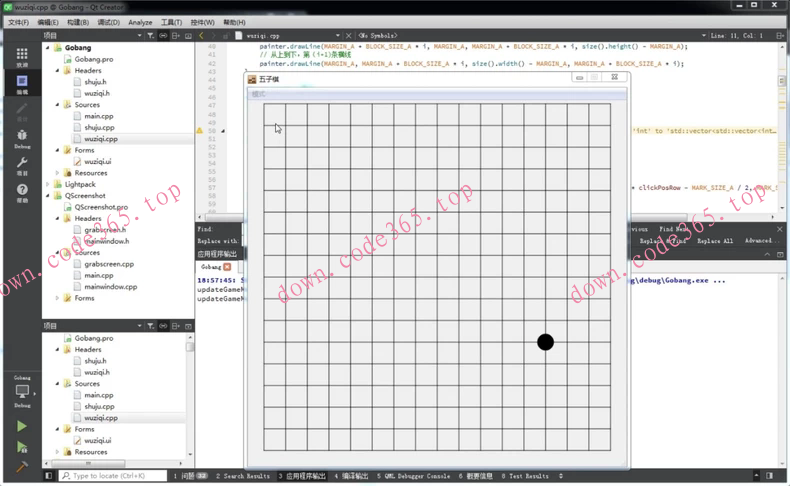
Task: Toggle left sidebar visibility button
Action: [x=49, y=476]
